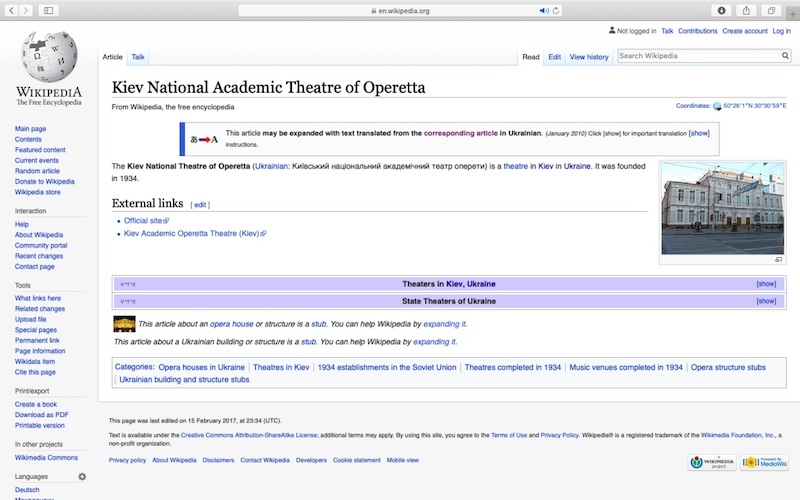
Task: Open Opera houses in Ukraine category
Action: (202, 367)
